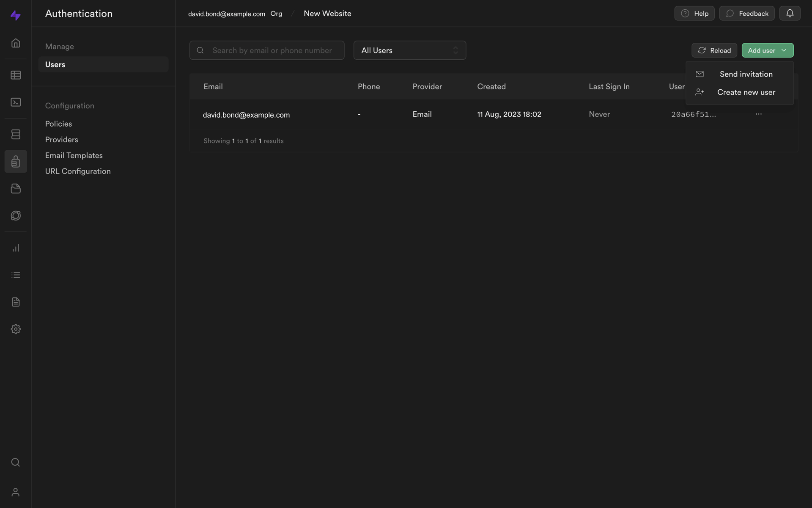Toggle the Add user dropdown button
Screen dimensions: 812x508
coord(767,50)
